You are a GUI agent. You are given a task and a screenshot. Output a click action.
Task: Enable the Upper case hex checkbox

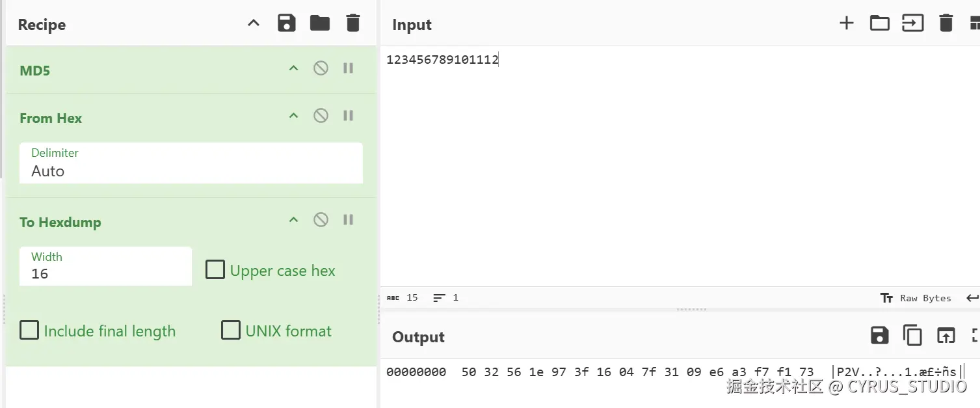[215, 269]
